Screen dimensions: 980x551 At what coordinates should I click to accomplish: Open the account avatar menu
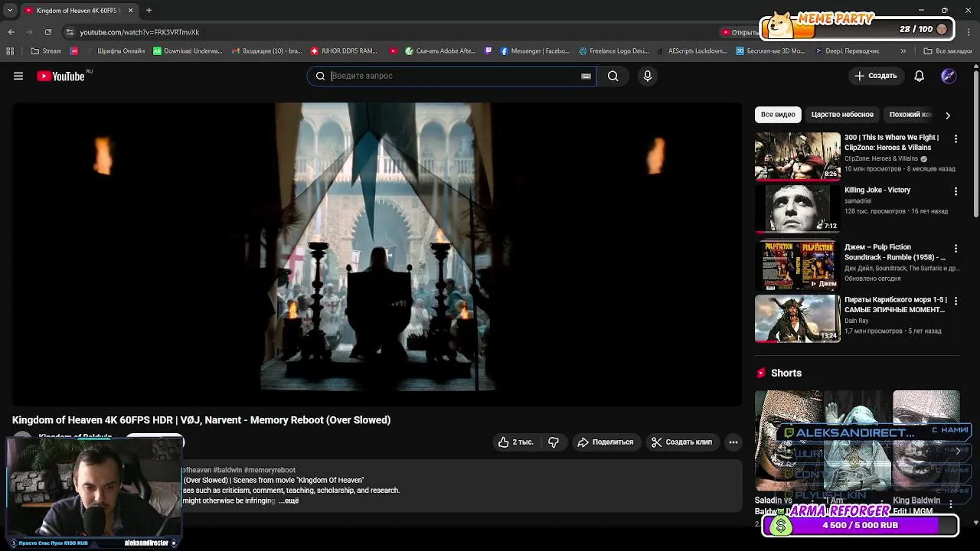pos(948,76)
